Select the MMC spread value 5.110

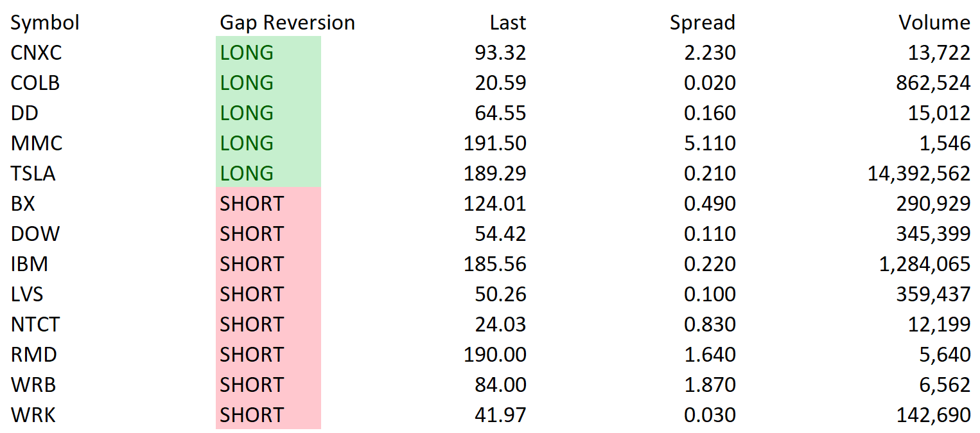(x=710, y=143)
